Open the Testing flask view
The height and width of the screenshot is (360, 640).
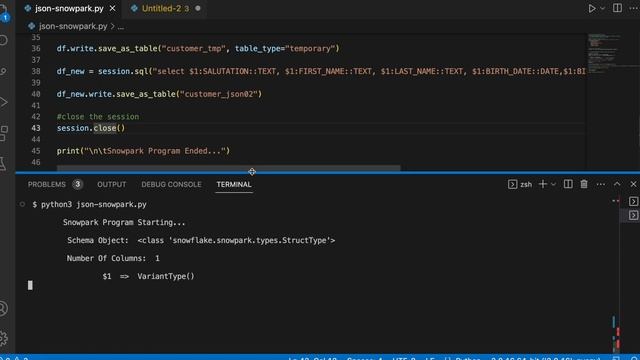click(x=4, y=164)
